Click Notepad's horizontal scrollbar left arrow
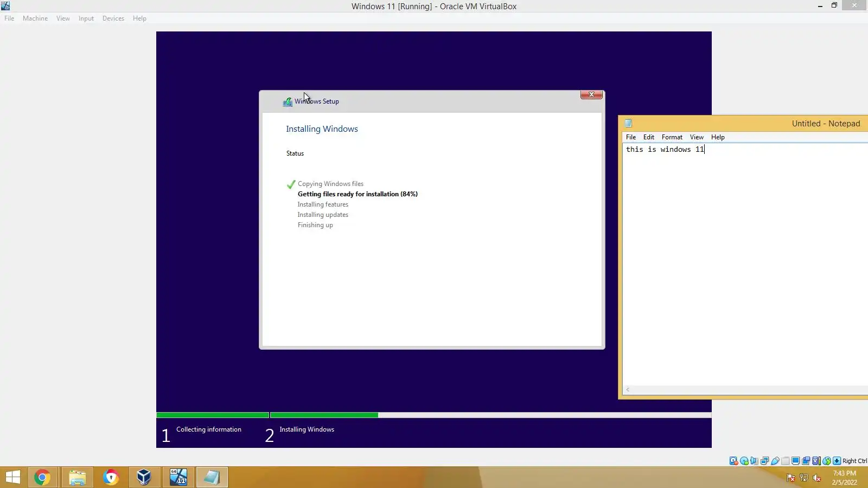Screen dimensions: 868x488 tap(628, 389)
